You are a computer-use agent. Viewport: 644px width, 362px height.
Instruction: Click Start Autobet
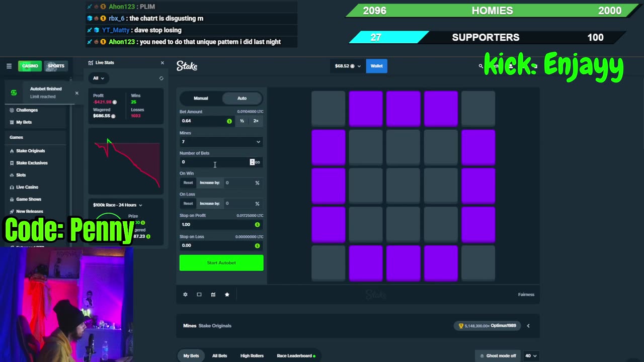(221, 263)
